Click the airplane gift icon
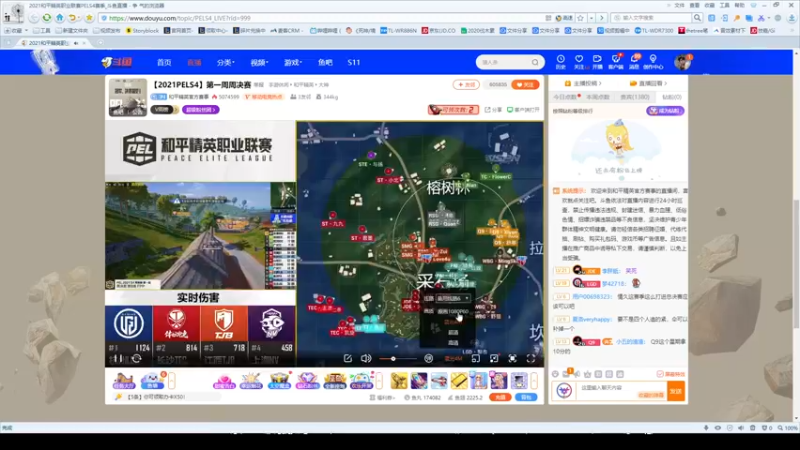 pyautogui.click(x=439, y=381)
